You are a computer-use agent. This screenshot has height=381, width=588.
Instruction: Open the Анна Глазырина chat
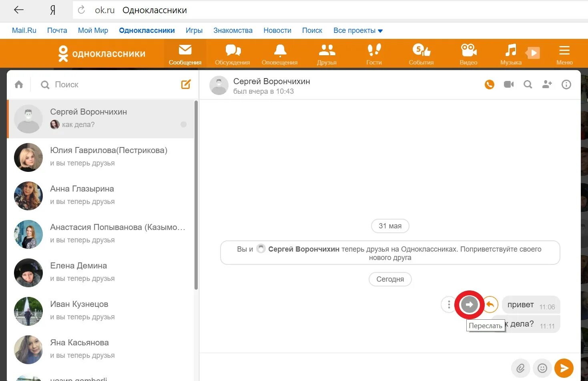(100, 196)
